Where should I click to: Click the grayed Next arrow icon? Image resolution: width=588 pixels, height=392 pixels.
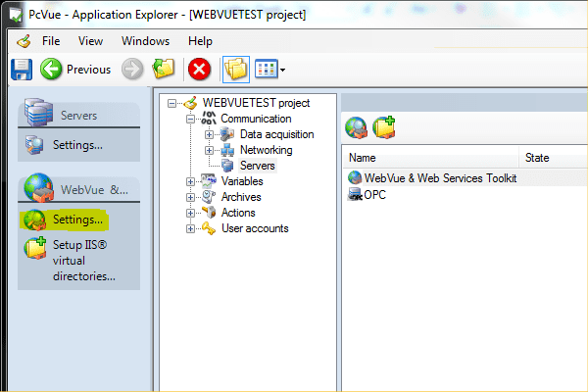click(x=132, y=70)
